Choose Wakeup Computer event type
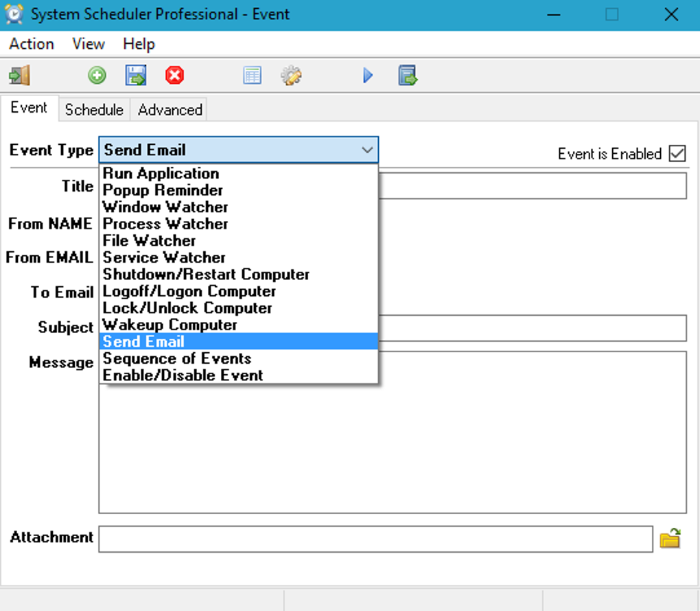 pyautogui.click(x=239, y=325)
